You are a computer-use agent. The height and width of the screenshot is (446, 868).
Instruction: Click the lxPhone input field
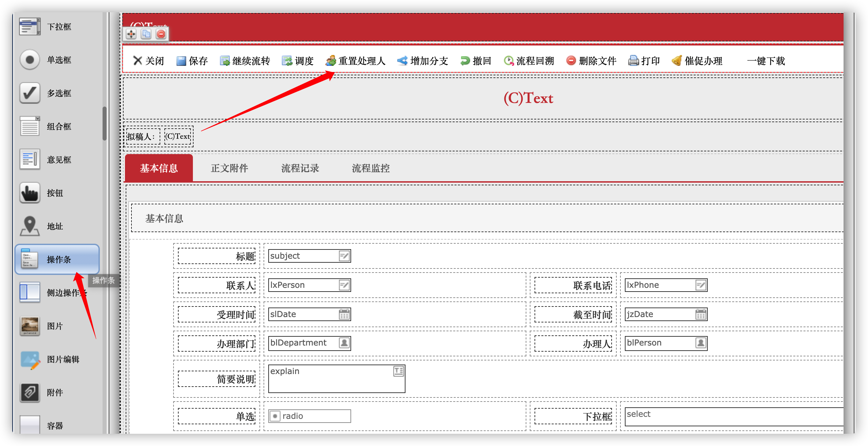pyautogui.click(x=666, y=285)
